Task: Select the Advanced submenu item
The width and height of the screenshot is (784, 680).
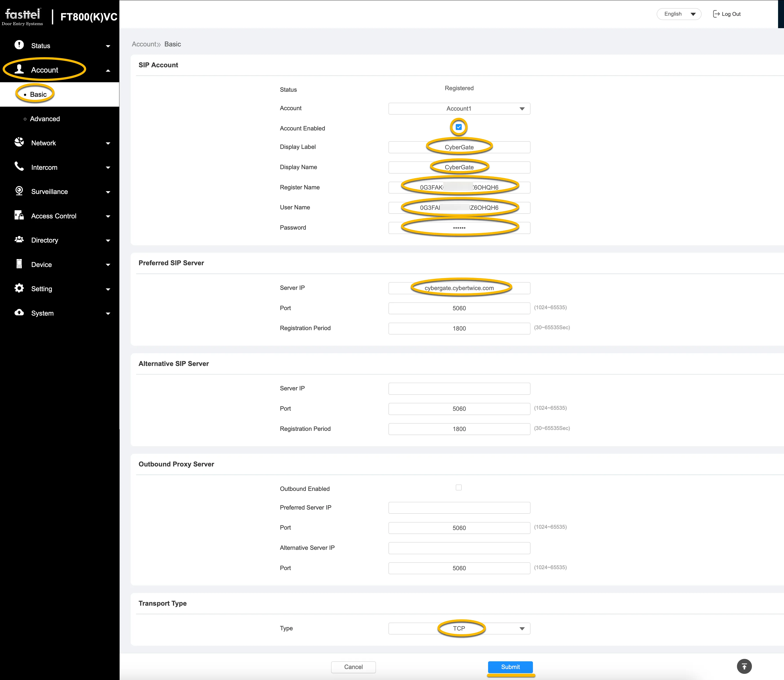Action: (45, 119)
